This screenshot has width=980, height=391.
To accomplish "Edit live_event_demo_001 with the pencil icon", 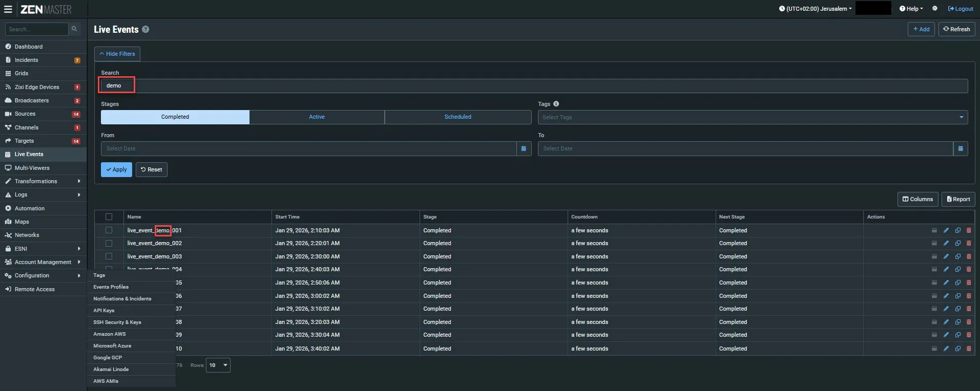I will pyautogui.click(x=946, y=230).
